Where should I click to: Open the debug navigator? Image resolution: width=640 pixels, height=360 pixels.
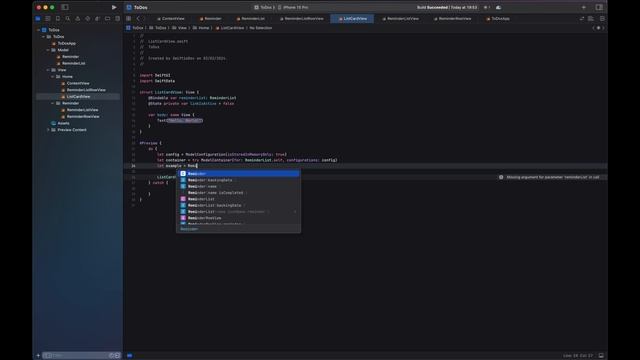[98, 18]
